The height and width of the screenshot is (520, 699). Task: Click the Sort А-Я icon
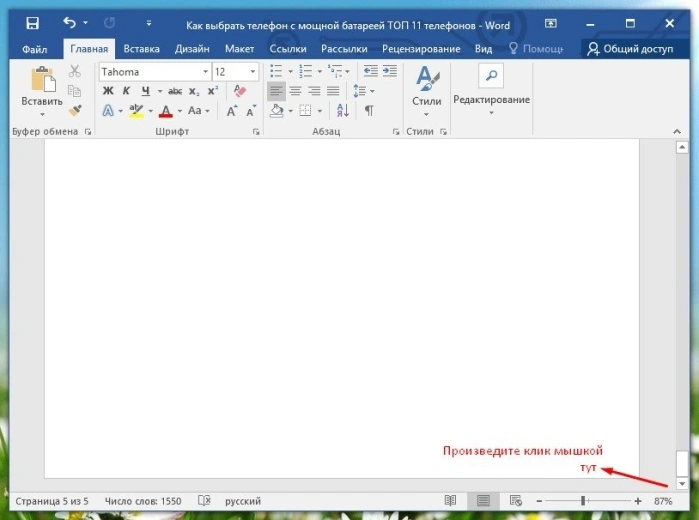click(x=343, y=110)
